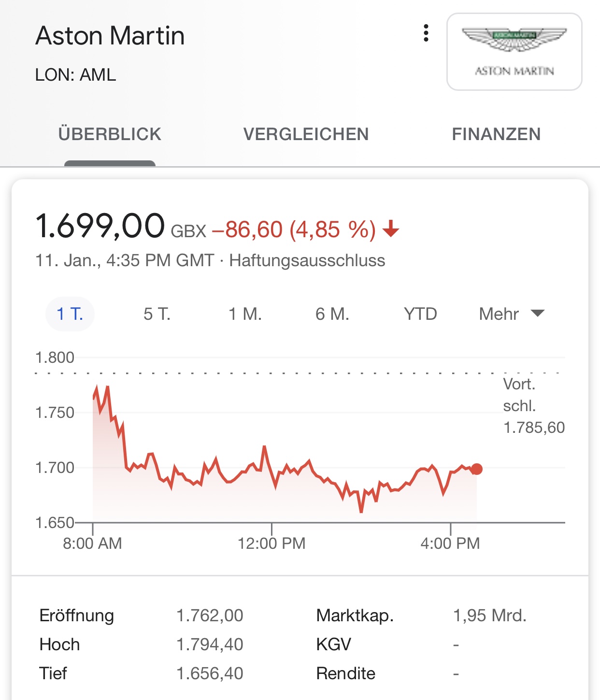Viewport: 600px width, 700px height.
Task: Select the 1 T. time range
Action: 70,314
